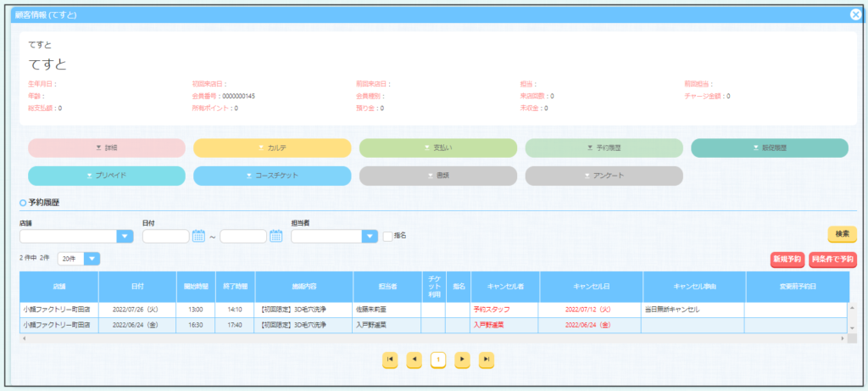868x391 pixels.
Task: Open the end date calendar picker
Action: [x=276, y=236]
